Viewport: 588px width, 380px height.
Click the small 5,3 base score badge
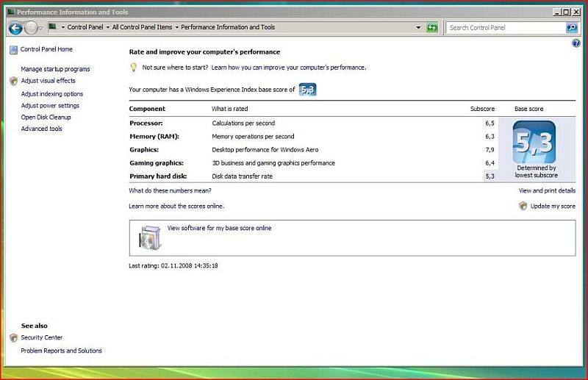(307, 90)
